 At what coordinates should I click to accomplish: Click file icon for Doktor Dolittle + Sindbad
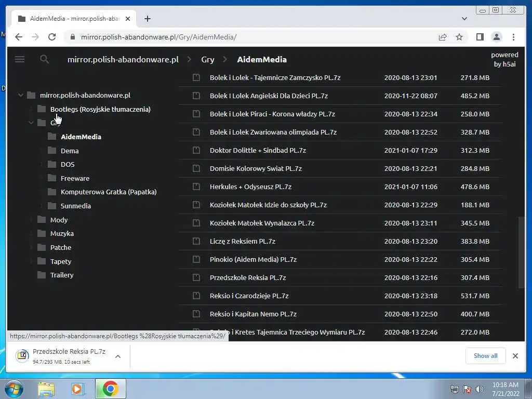(196, 150)
